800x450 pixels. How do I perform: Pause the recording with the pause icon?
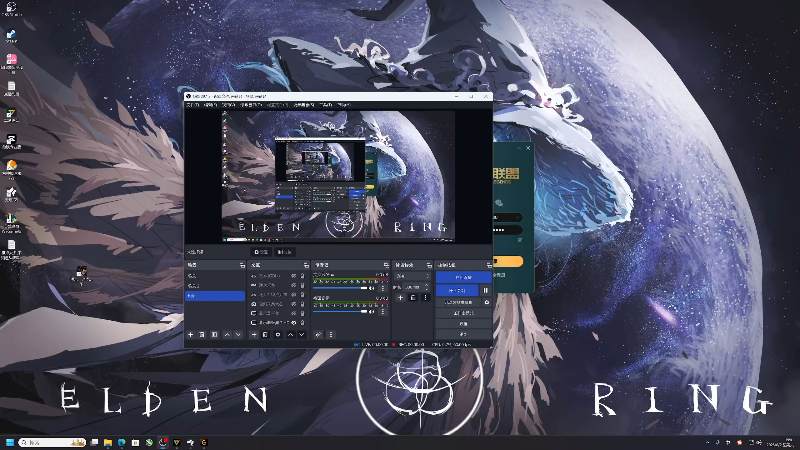pyautogui.click(x=486, y=290)
